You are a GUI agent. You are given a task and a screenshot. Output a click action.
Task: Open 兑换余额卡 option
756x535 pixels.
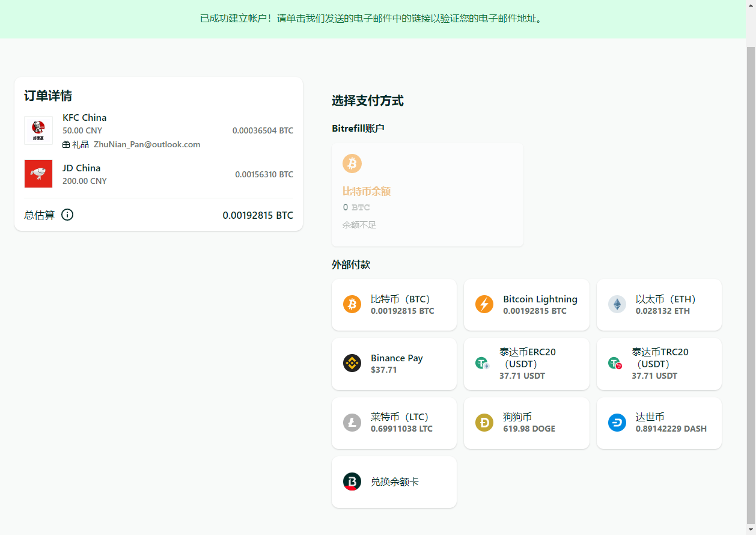point(394,481)
